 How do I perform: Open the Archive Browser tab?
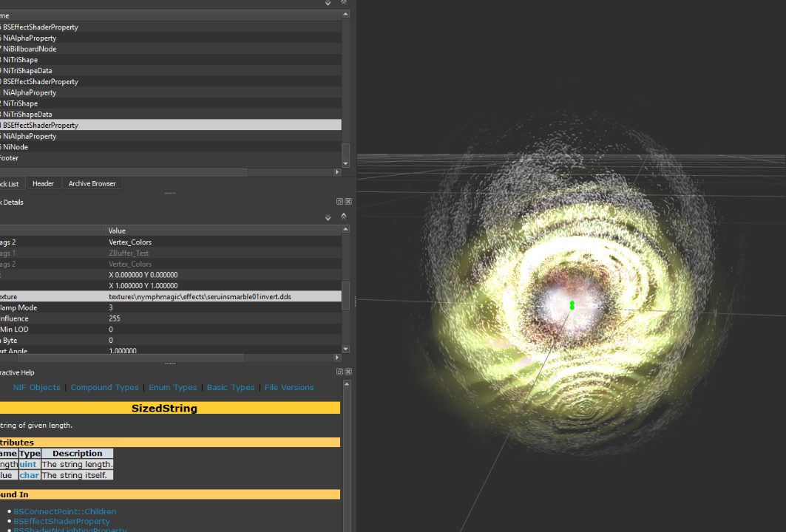pos(92,184)
